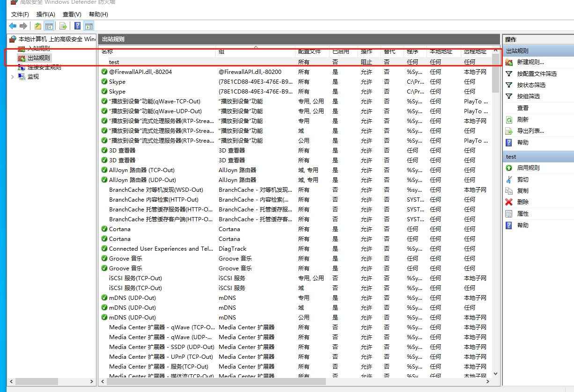The image size is (574, 392).
Task: Select Media Center 扩展器 - UPnP (TCP-Out) rule
Action: click(x=296, y=357)
